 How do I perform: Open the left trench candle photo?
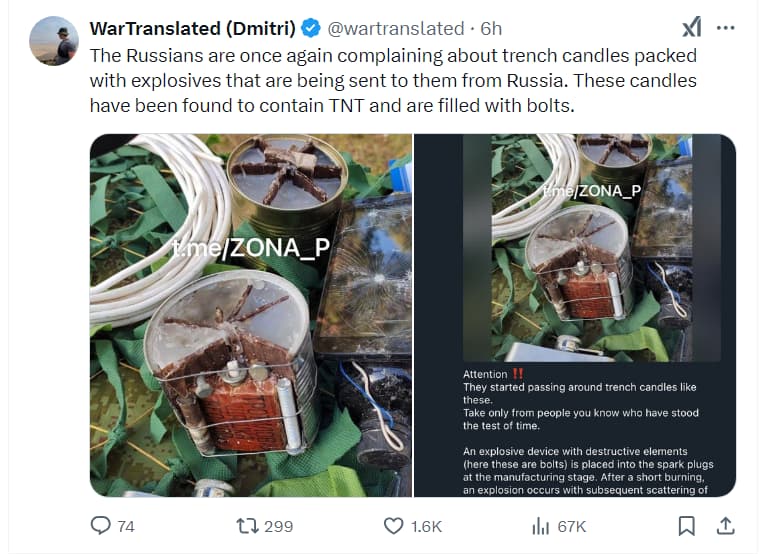tap(251, 315)
